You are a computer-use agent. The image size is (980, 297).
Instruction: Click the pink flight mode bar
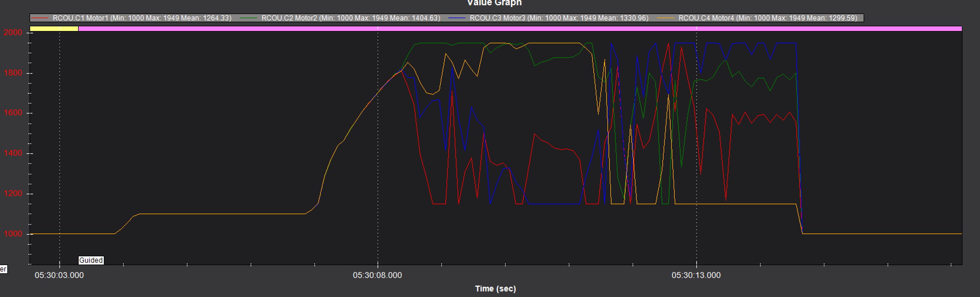coord(520,29)
